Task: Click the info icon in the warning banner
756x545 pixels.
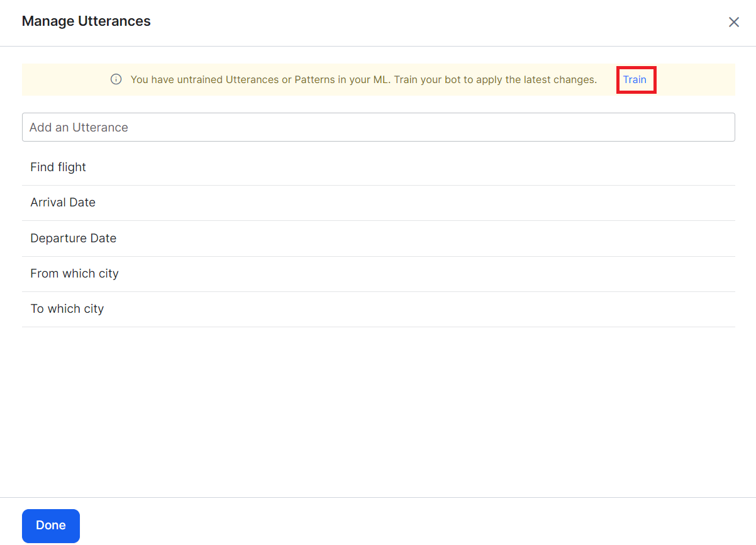Action: (116, 79)
